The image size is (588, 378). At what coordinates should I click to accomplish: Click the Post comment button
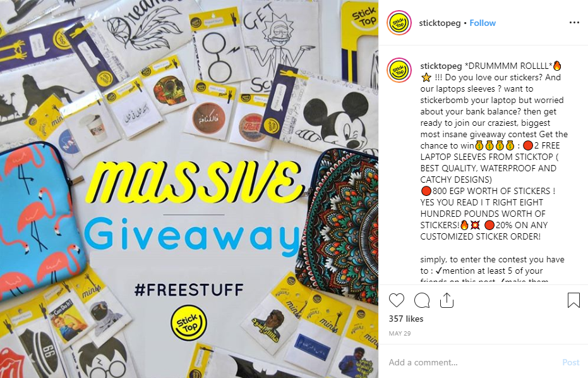[571, 362]
